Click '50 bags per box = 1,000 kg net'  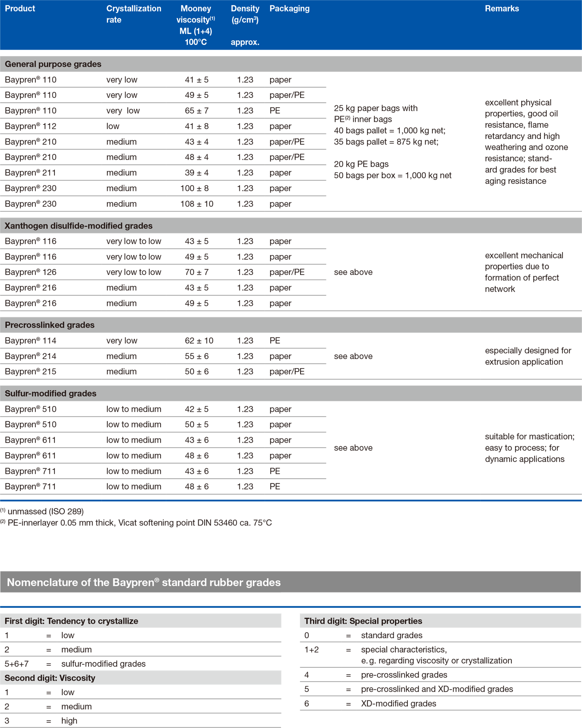coord(393,176)
